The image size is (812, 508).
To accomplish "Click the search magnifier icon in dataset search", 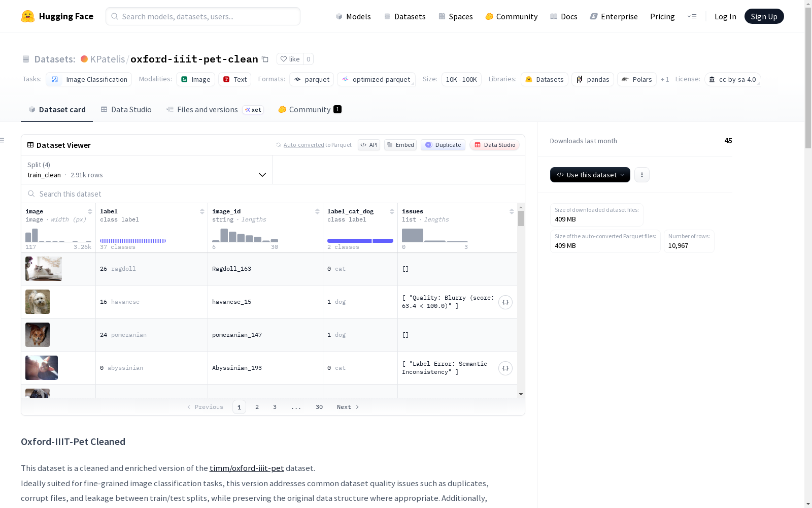I will [x=31, y=194].
